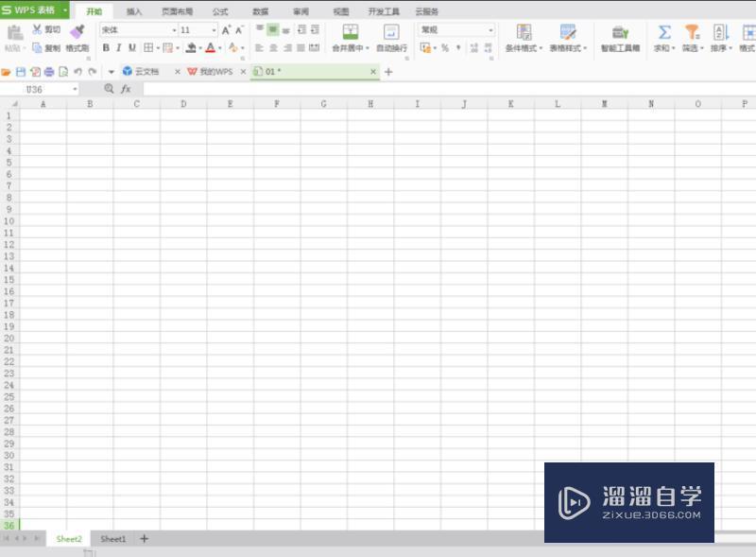Toggle italic formatting

pyautogui.click(x=118, y=47)
